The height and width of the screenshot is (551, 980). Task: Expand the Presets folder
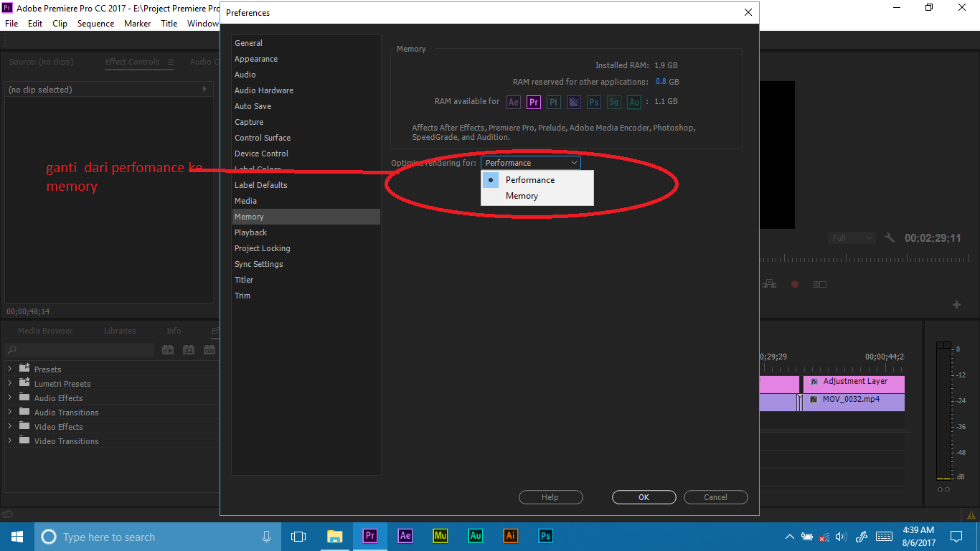(x=9, y=369)
